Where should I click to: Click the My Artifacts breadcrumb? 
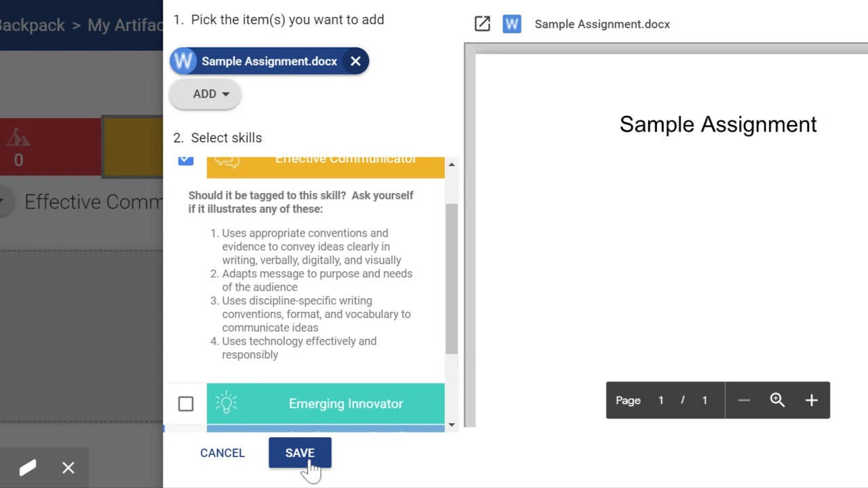point(125,25)
